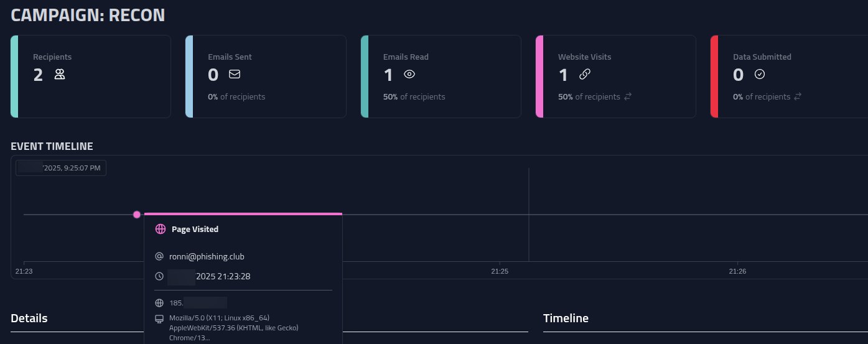Click the at-sign email icon in popup
The width and height of the screenshot is (868, 344).
click(x=159, y=256)
